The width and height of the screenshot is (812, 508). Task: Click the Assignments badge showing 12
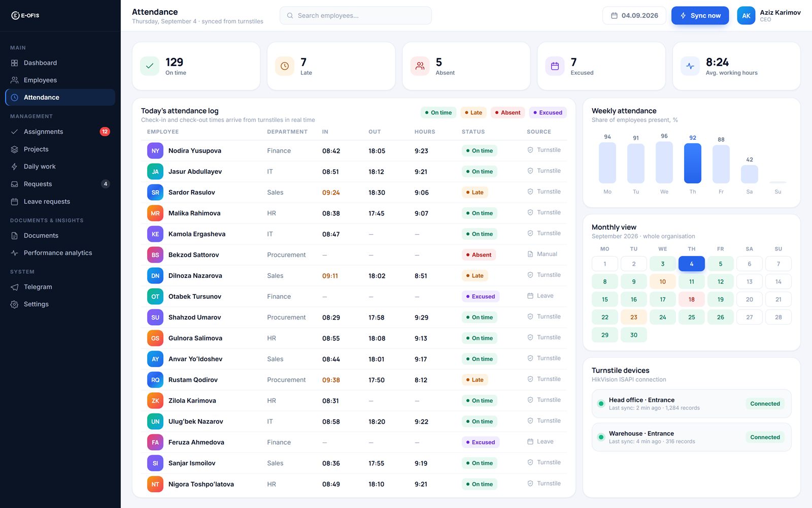pyautogui.click(x=105, y=132)
